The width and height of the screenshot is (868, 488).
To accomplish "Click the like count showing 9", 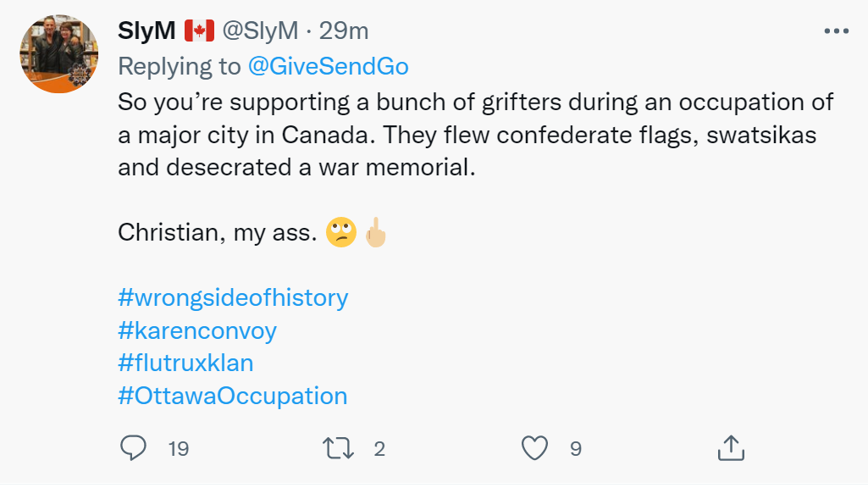I will click(x=576, y=449).
